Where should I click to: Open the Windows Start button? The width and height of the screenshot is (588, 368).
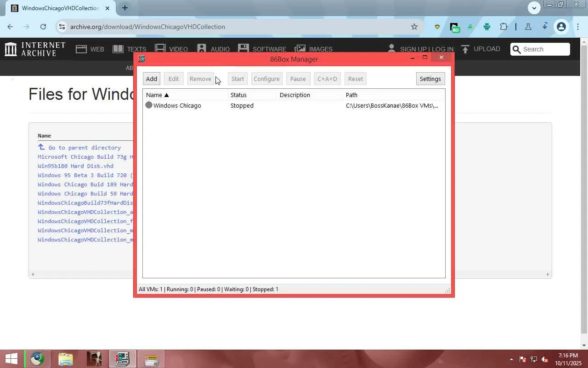11,359
